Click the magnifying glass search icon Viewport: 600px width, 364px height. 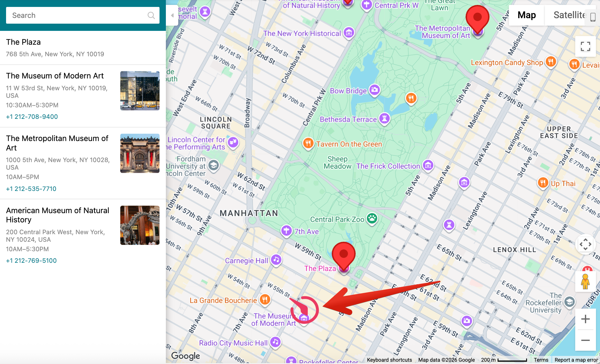tap(151, 15)
